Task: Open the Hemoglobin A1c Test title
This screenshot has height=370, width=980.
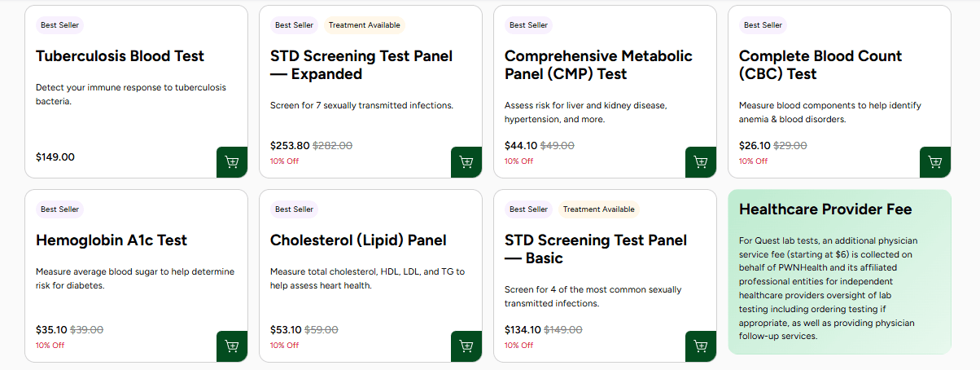Action: pos(112,240)
